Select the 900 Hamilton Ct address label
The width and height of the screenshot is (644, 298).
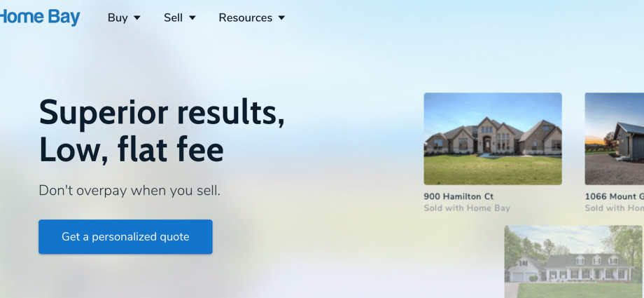[x=458, y=196]
